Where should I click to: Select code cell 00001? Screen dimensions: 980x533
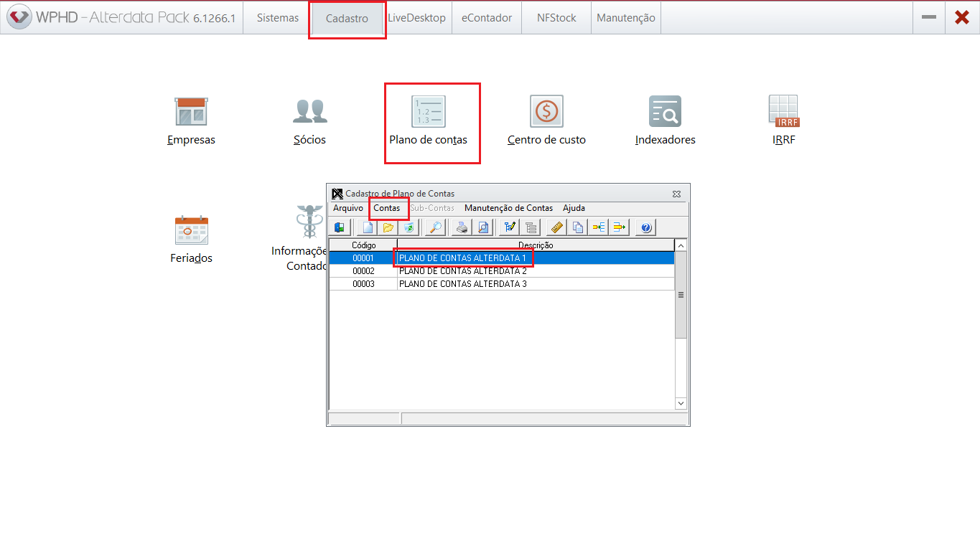click(363, 258)
